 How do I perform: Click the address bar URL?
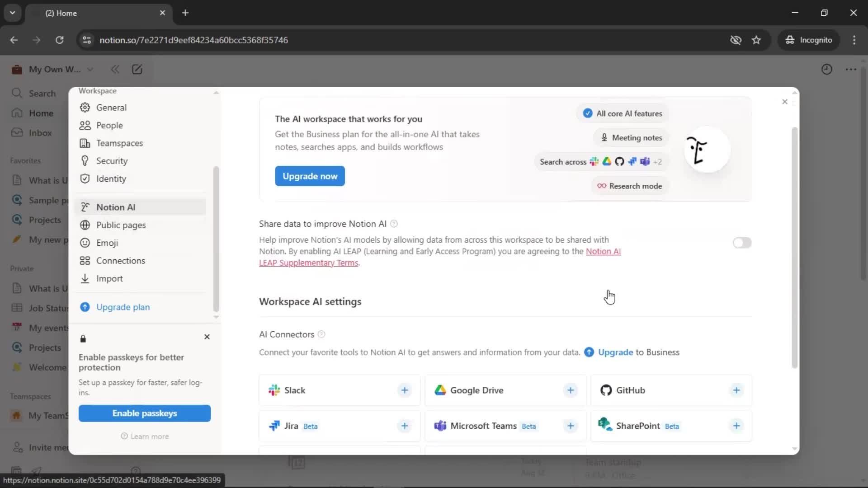coord(193,40)
